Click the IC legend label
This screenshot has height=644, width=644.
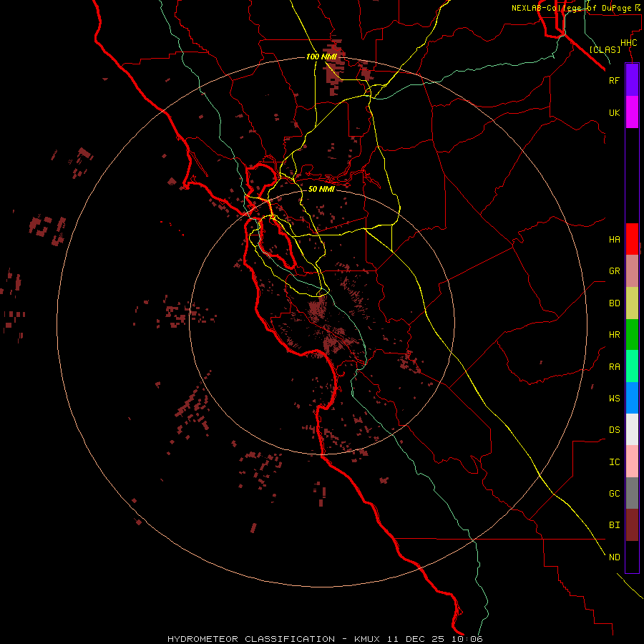[x=614, y=462]
